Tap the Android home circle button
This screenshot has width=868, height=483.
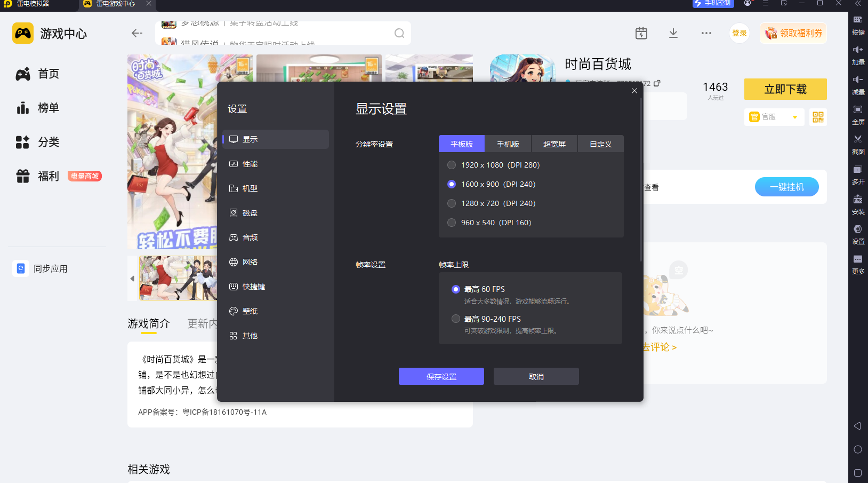pyautogui.click(x=857, y=449)
